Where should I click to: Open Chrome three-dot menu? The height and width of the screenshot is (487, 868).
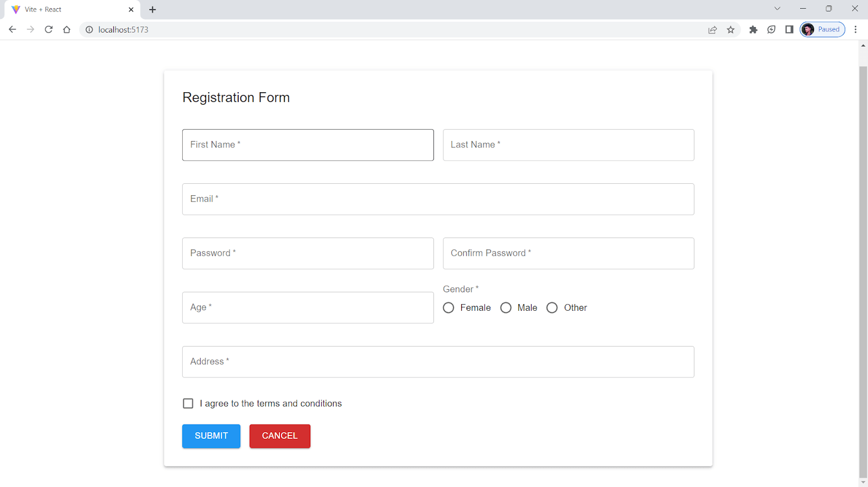856,30
